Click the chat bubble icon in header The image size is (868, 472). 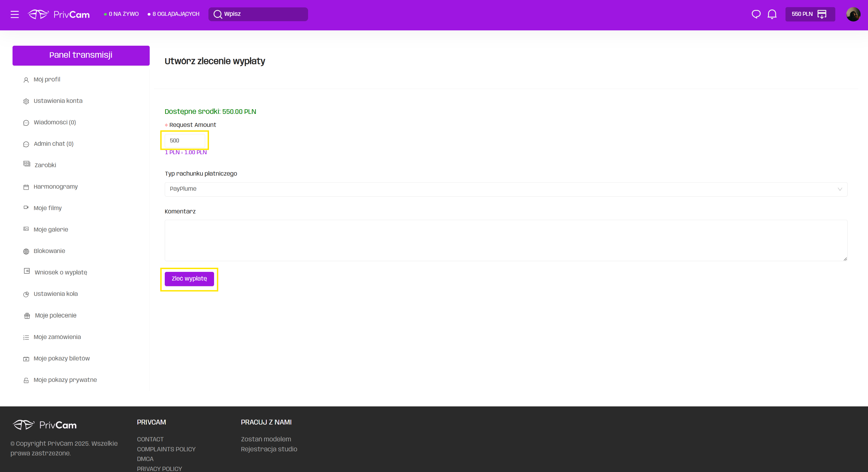coord(756,14)
